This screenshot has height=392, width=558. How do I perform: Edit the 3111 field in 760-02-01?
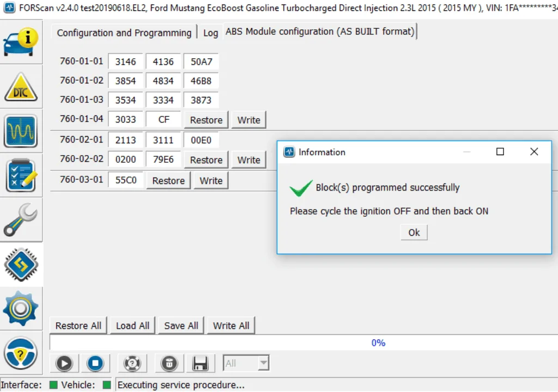point(163,140)
